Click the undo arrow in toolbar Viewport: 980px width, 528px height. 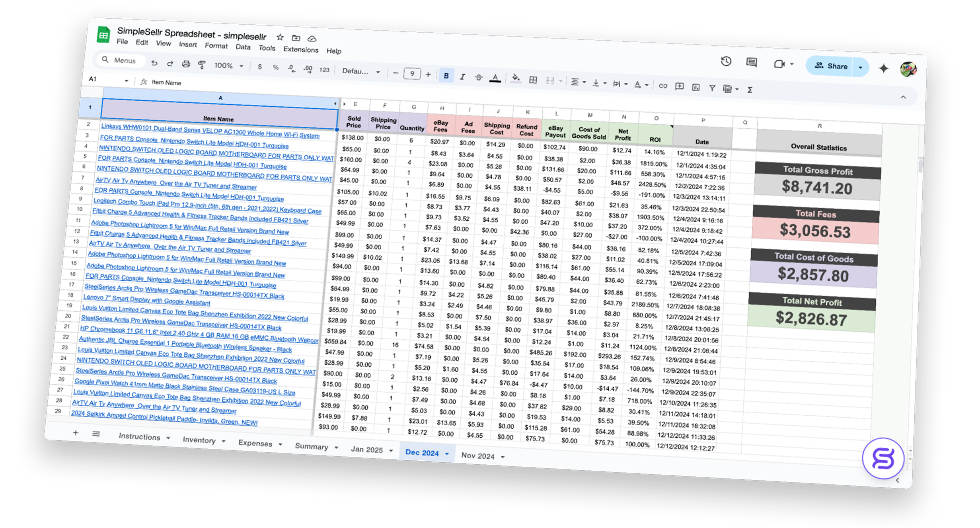click(x=154, y=63)
